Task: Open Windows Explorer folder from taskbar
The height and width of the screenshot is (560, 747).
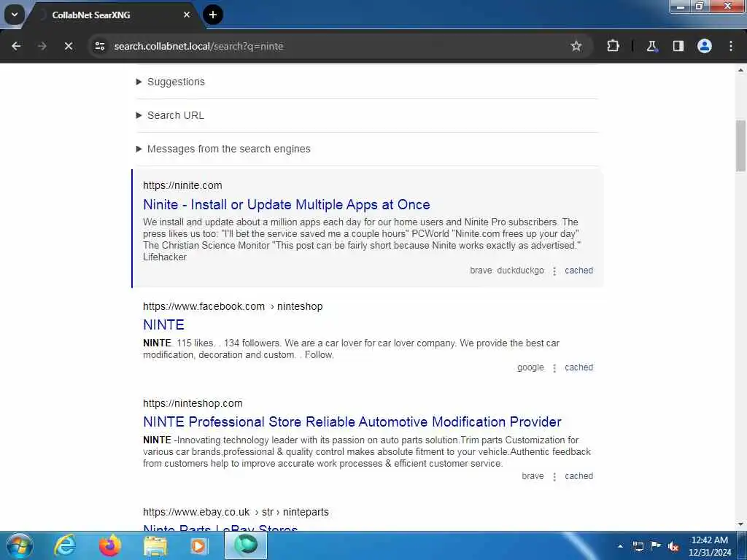Action: [155, 545]
